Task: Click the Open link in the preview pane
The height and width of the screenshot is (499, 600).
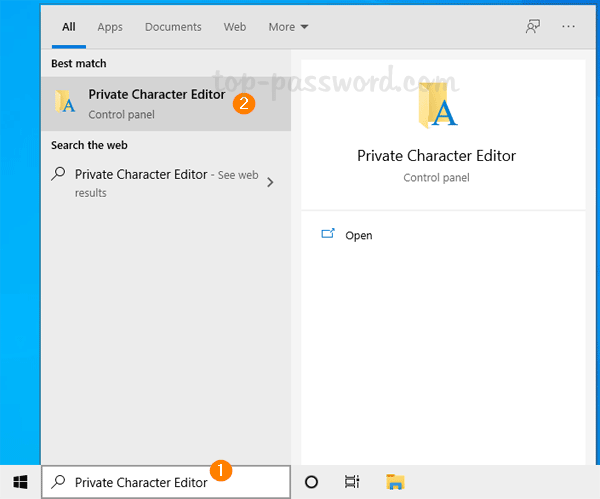Action: (358, 235)
